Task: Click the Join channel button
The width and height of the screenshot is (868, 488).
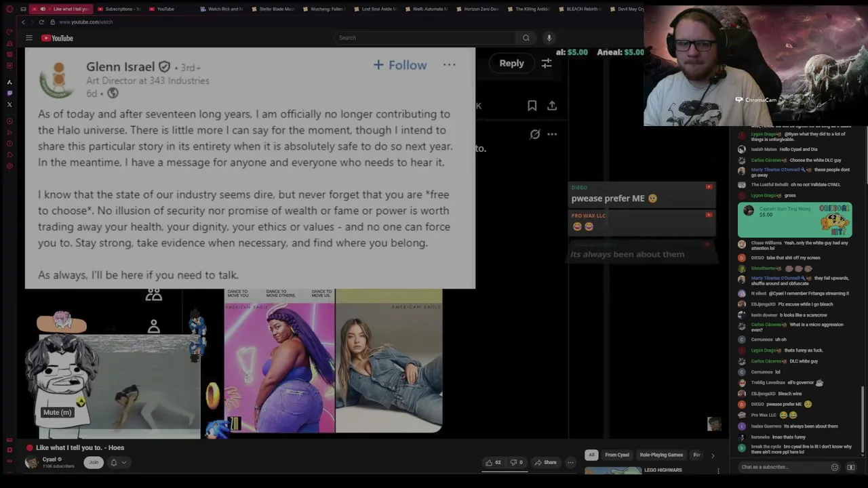Action: (x=94, y=462)
